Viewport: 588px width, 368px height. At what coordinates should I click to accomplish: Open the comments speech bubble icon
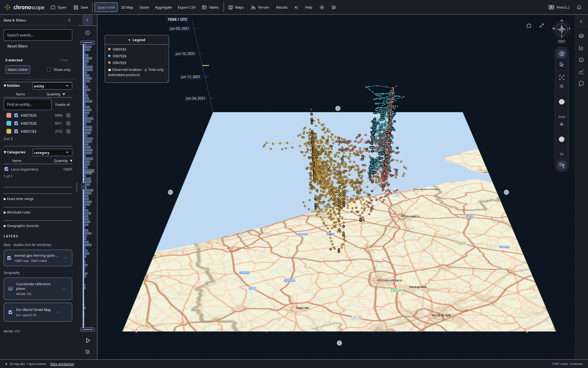coord(581,83)
